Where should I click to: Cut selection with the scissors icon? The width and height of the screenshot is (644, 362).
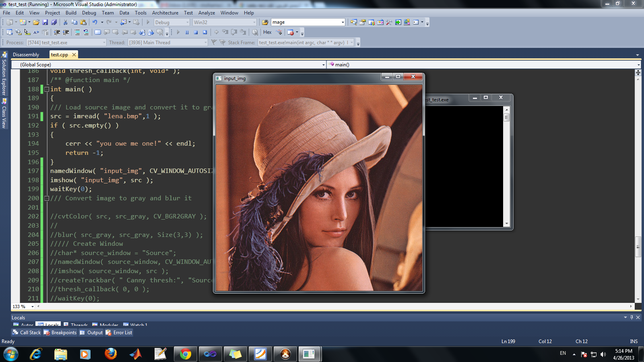tap(65, 22)
